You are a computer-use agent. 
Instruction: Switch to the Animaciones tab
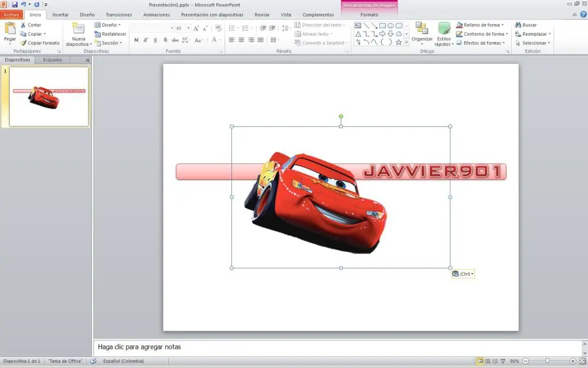click(156, 14)
